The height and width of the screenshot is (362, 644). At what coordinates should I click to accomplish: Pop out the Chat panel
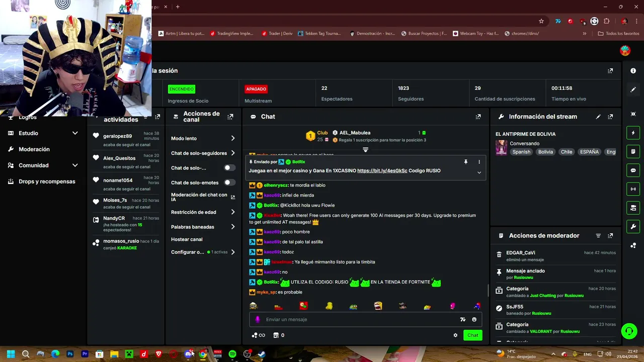[x=478, y=117]
